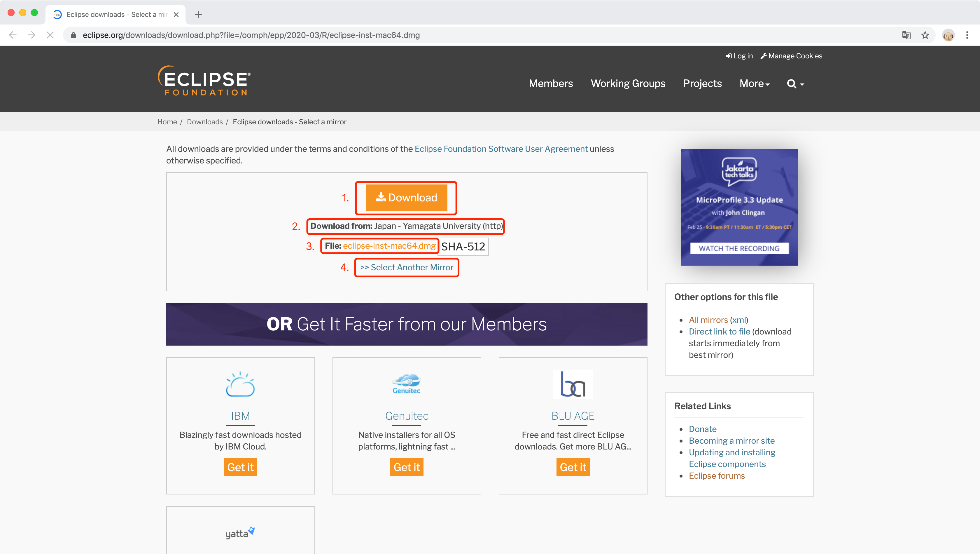Open the Donate link

point(703,429)
